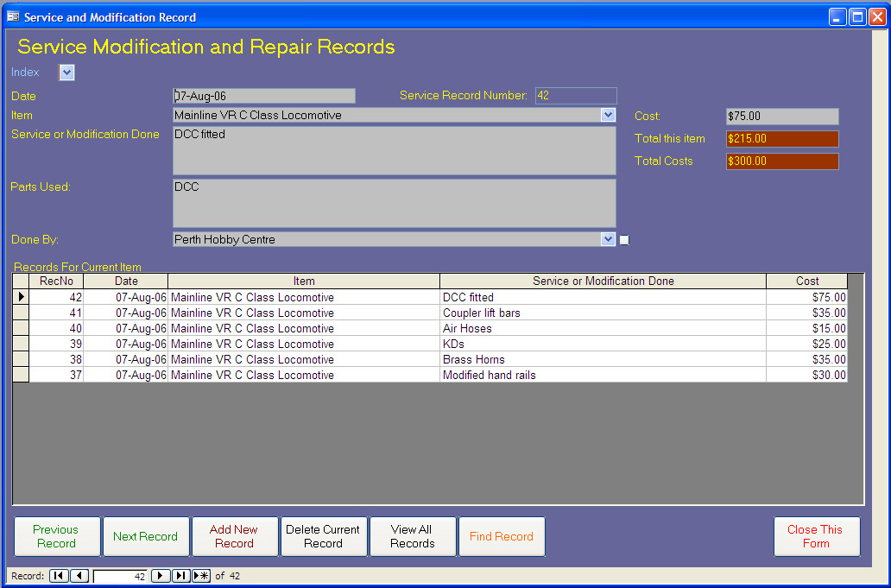Click the Previous Record button

57,536
